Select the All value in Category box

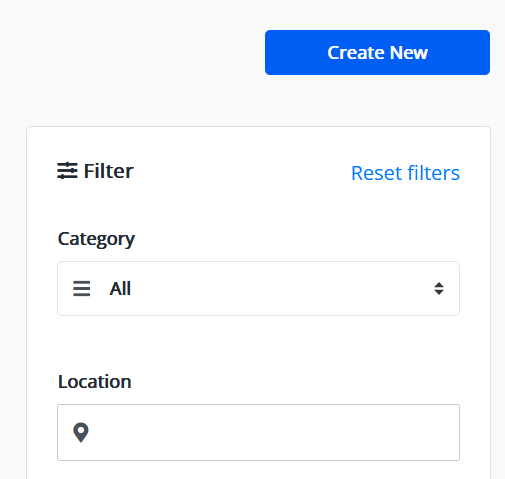coord(120,289)
